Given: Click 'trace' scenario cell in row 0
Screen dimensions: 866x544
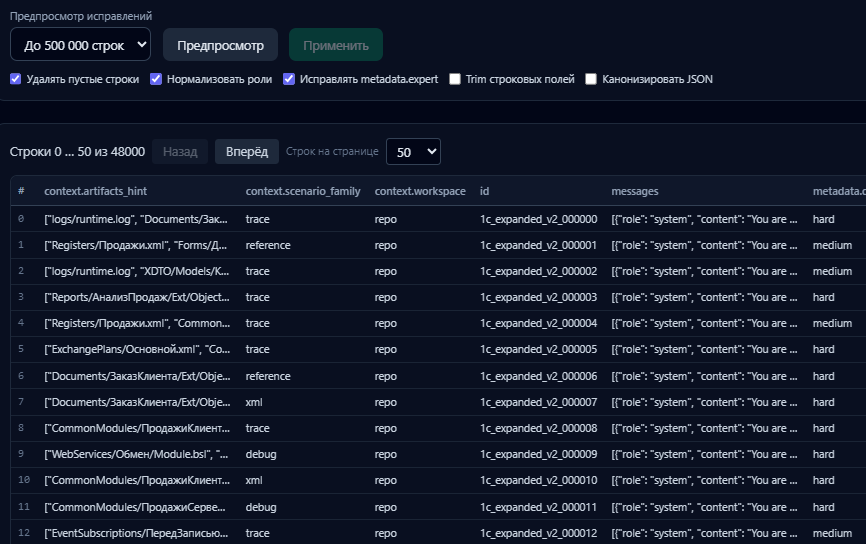Looking at the screenshot, I should 257,219.
